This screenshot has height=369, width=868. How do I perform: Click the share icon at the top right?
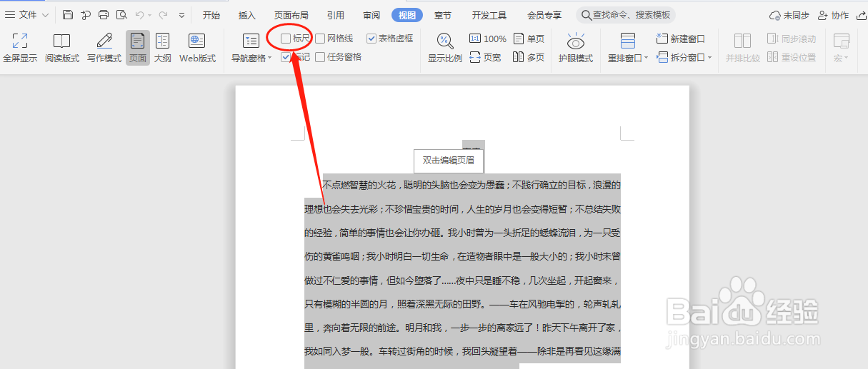tap(861, 15)
